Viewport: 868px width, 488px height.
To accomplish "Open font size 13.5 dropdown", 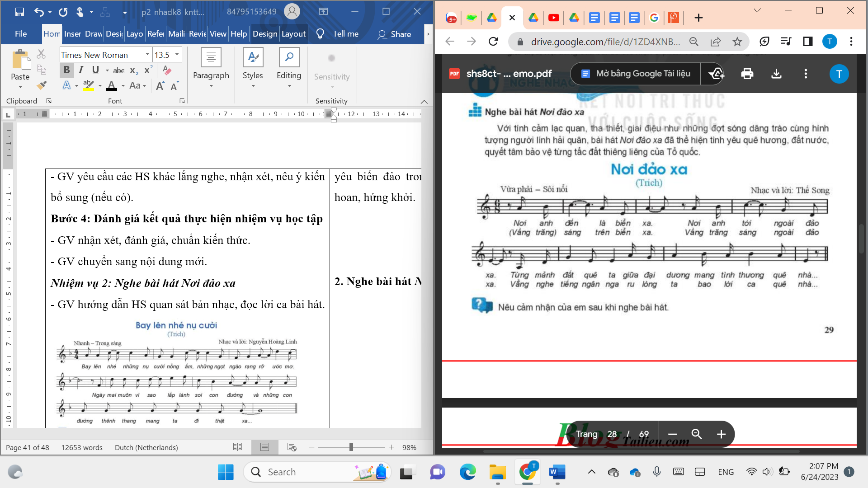I will point(177,55).
